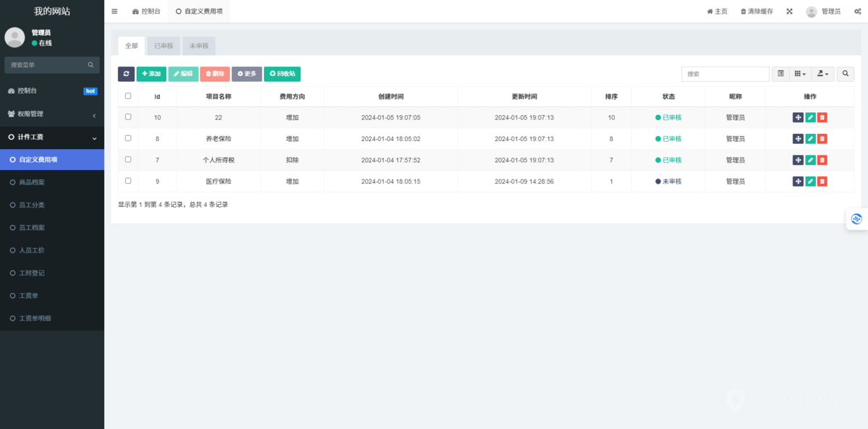Click the magnifier search icon button above table
868x429 pixels.
[x=845, y=74]
